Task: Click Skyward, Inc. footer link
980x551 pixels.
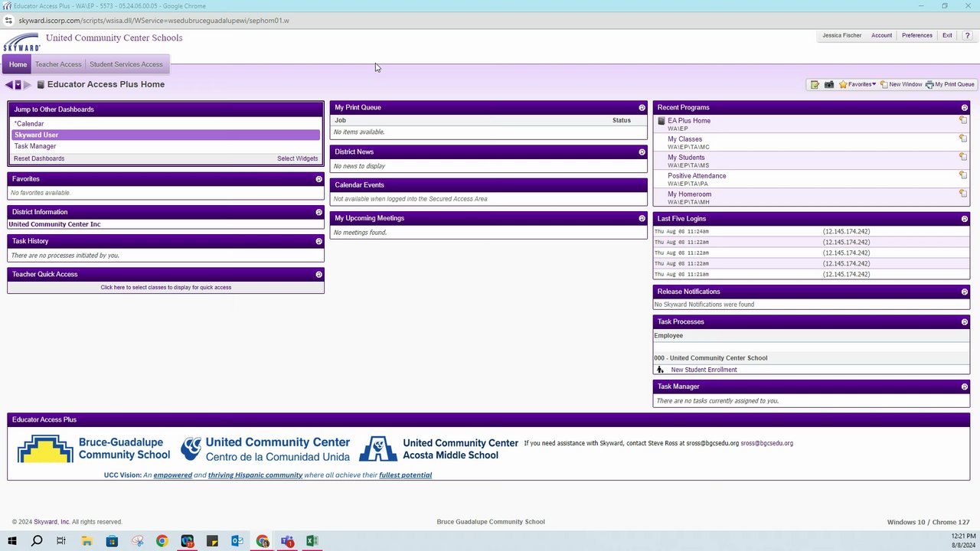Action: [51, 522]
